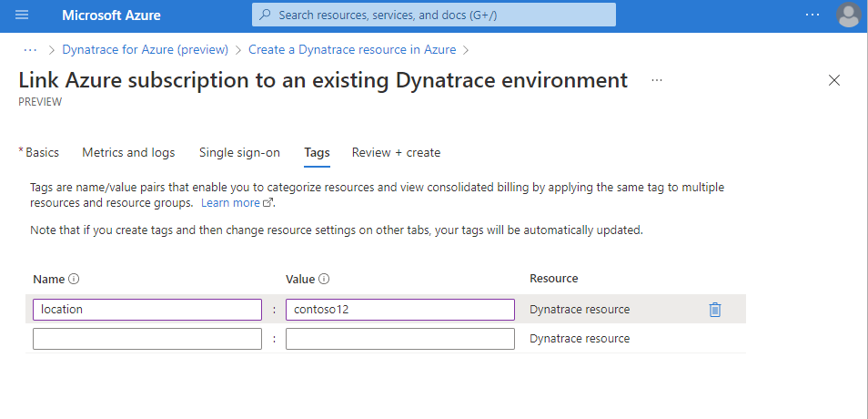The image size is (868, 419).
Task: Delete the location tag with trash icon
Action: (x=714, y=310)
